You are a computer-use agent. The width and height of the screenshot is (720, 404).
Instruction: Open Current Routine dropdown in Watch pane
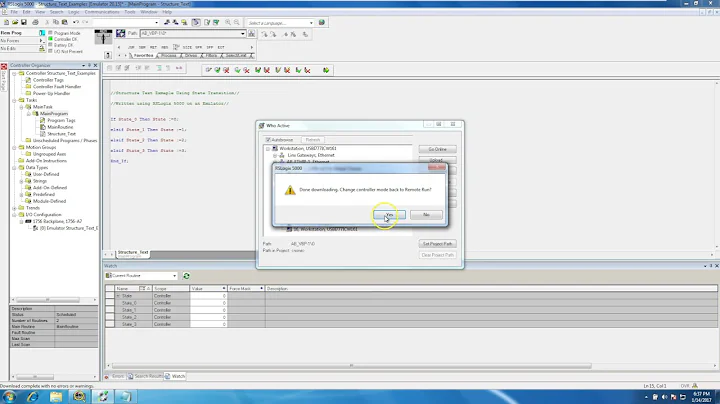pos(174,276)
